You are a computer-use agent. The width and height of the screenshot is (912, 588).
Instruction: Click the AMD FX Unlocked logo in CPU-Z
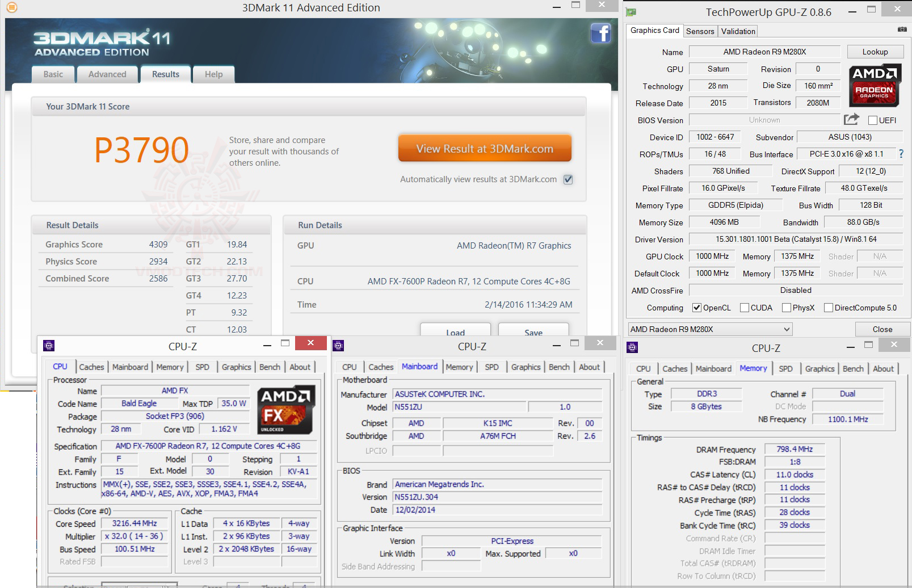287,411
